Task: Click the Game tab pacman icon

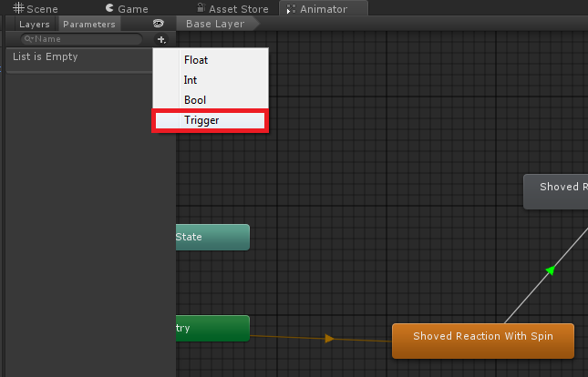Action: coord(109,8)
